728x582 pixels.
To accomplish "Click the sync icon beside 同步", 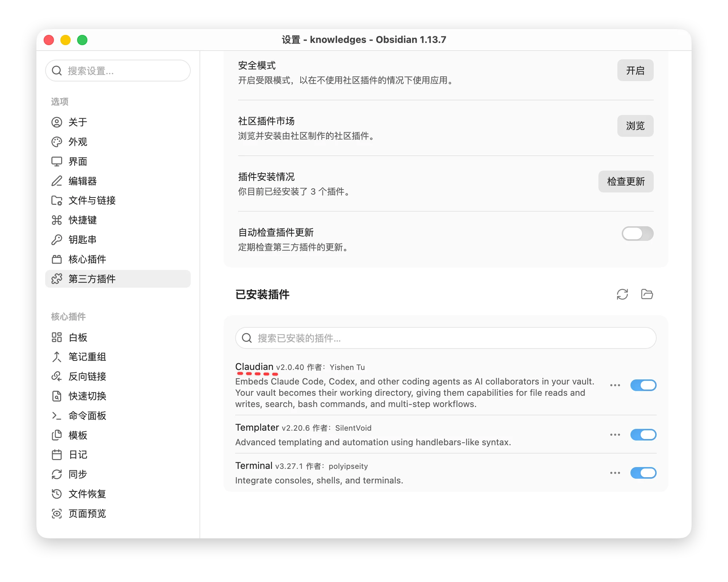I will click(x=57, y=474).
